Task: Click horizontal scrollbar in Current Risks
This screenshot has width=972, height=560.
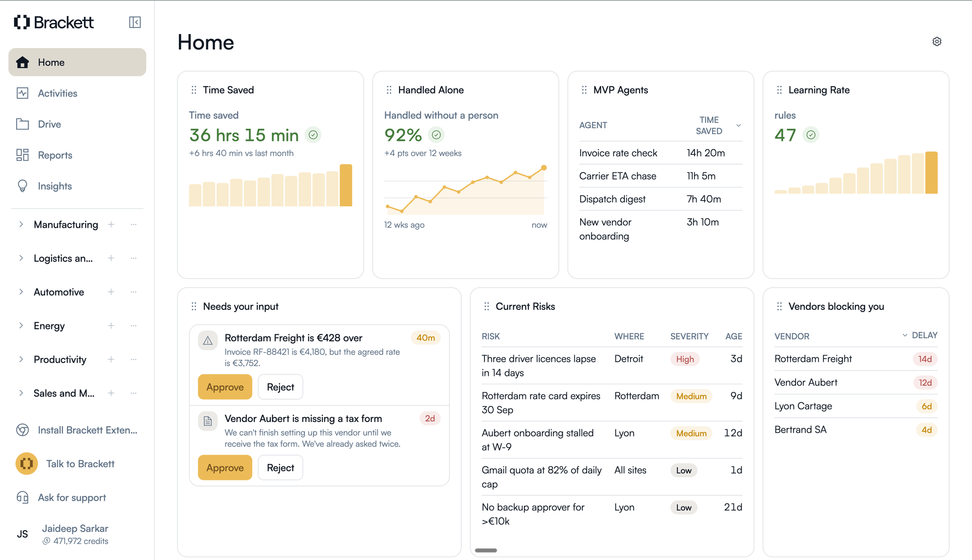Action: (x=486, y=550)
